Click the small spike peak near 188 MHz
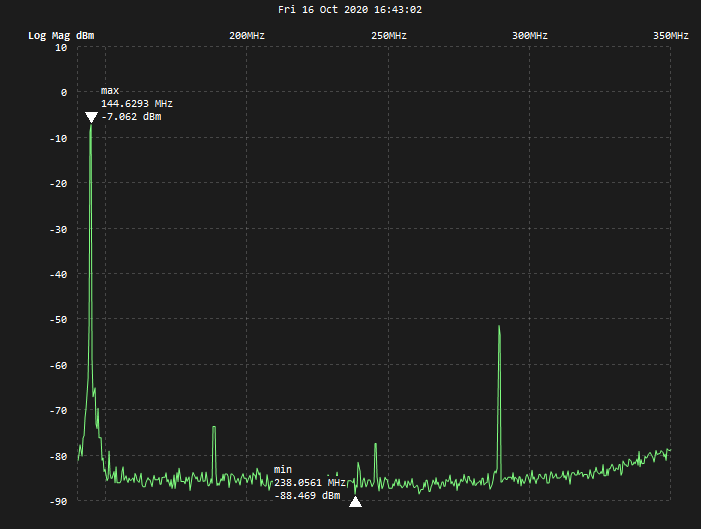Screen dimensions: 701x529 214,427
